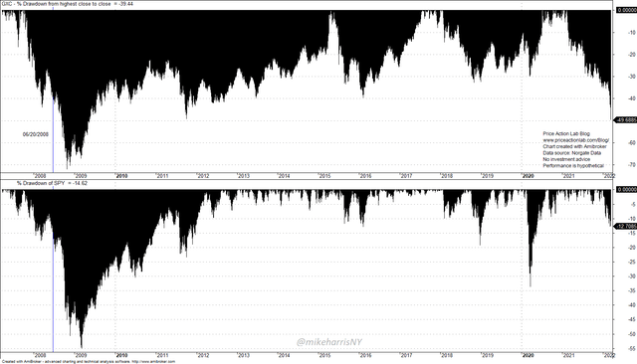Click the -60 label on GXC price axis
637x364 pixels.
tap(632, 143)
